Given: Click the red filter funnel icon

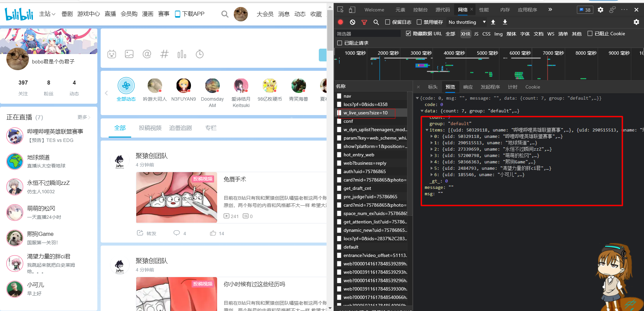Looking at the screenshot, I should [364, 22].
